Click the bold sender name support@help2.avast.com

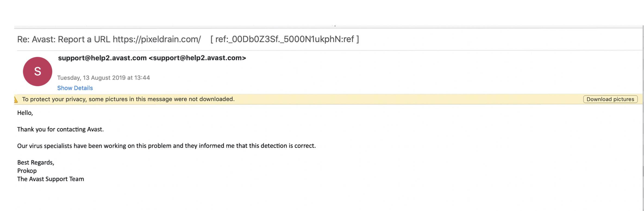[102, 58]
